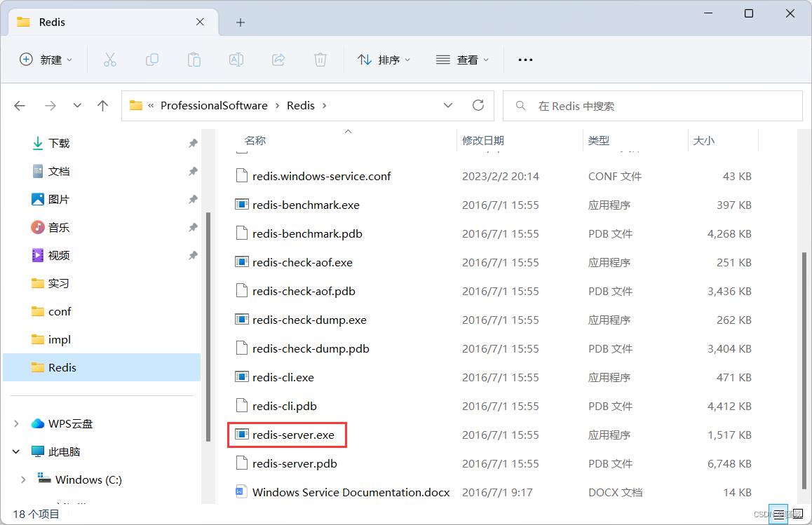Click the Delete trash can icon
Image resolution: width=812 pixels, height=525 pixels.
coord(320,60)
